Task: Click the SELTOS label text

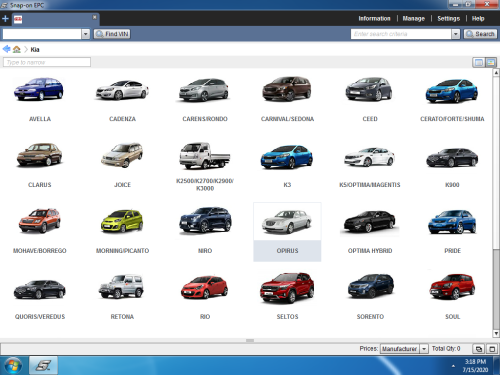Action: point(287,317)
